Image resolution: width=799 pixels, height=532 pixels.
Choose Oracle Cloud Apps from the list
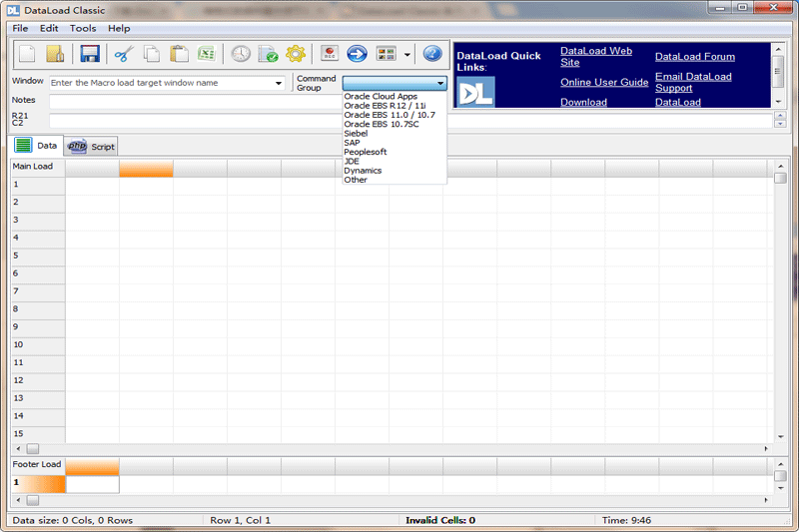[381, 96]
